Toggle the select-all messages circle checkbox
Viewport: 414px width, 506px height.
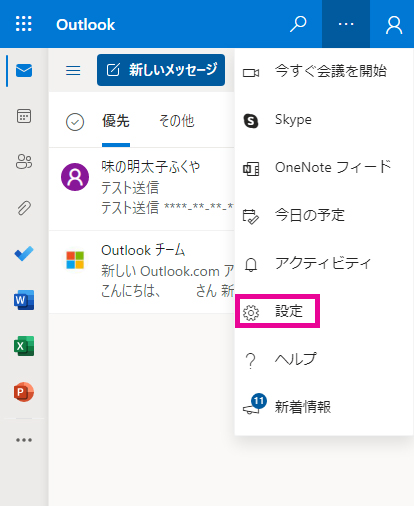coord(75,122)
